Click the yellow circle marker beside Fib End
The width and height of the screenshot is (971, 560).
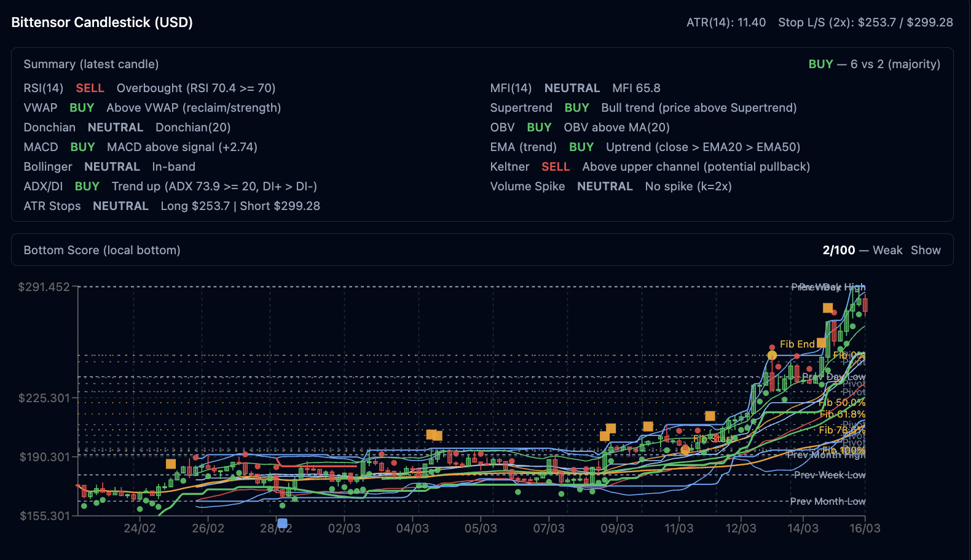[x=772, y=356]
